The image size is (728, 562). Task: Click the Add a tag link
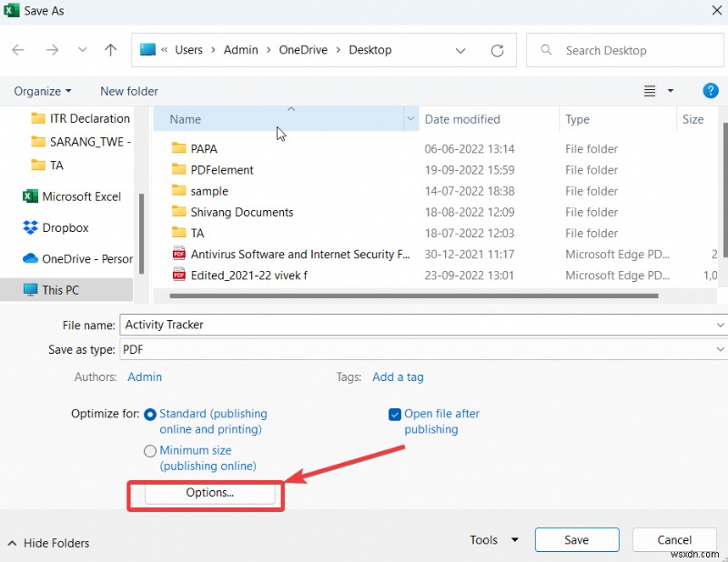click(x=399, y=376)
